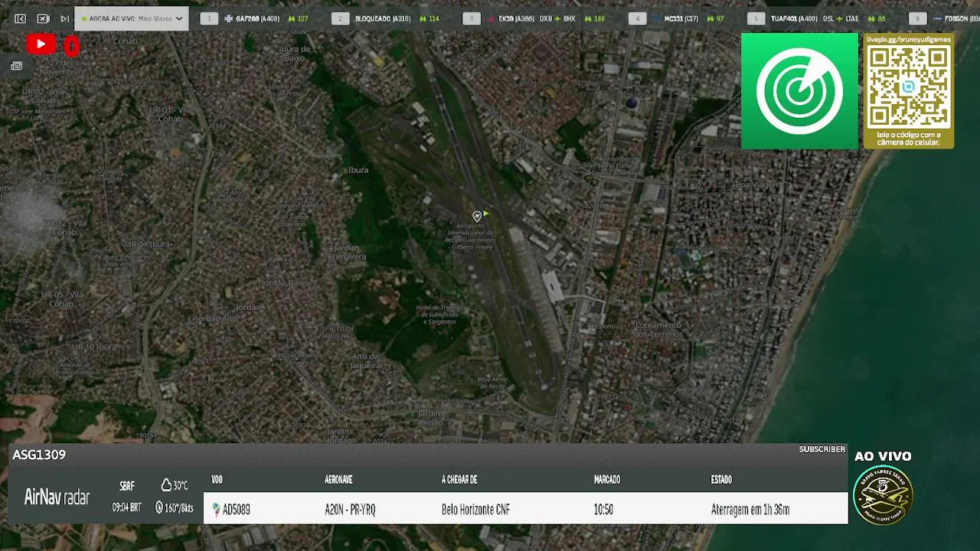The image size is (980, 551).
Task: Click the Bravo Yankee Tango channel logo
Action: (883, 495)
